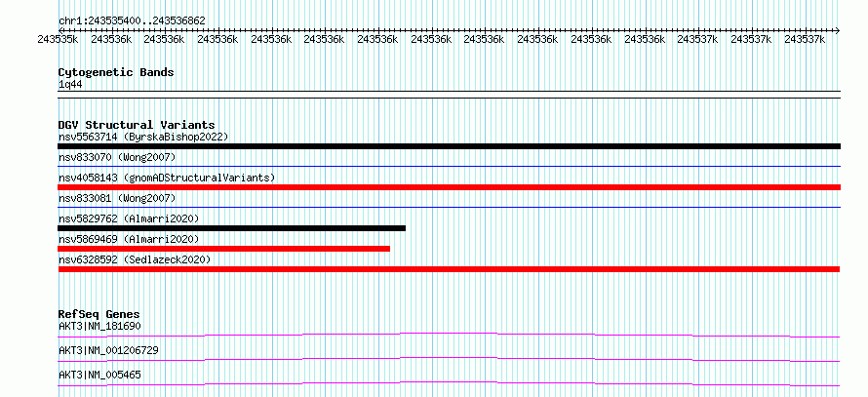Select the magenta gene line of AKT3|NM_001206729
The image size is (868, 397).
[449, 359]
